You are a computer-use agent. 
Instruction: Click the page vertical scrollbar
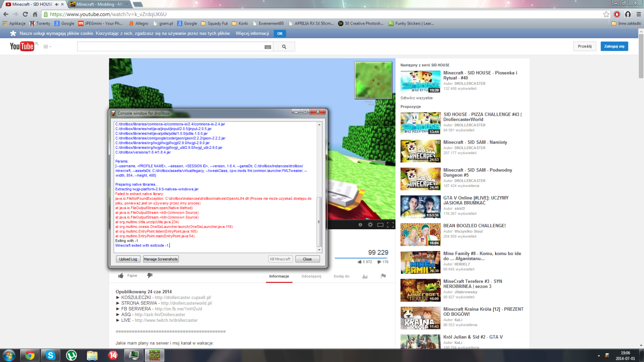(x=641, y=56)
